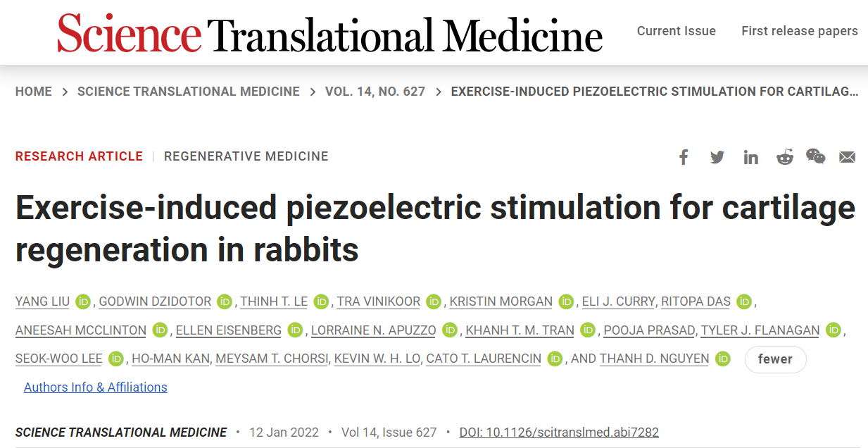Open Yang Liu's ORCID icon
The height and width of the screenshot is (448, 868).
click(83, 301)
